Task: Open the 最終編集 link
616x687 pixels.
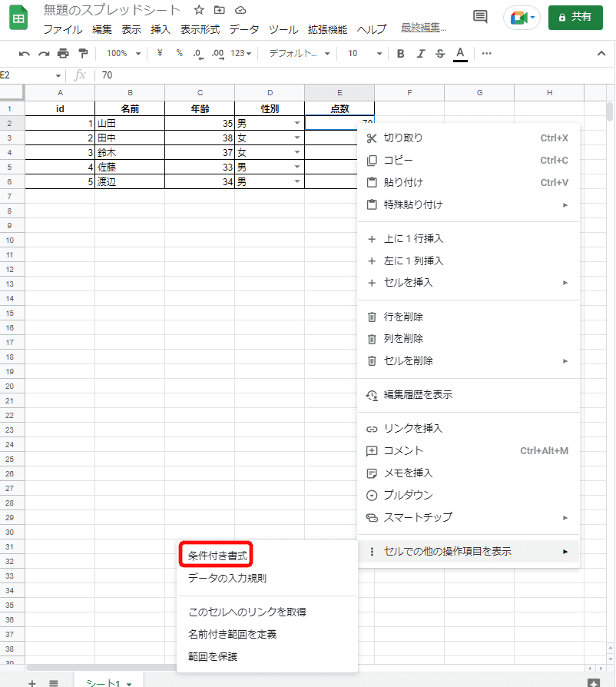Action: tap(421, 28)
